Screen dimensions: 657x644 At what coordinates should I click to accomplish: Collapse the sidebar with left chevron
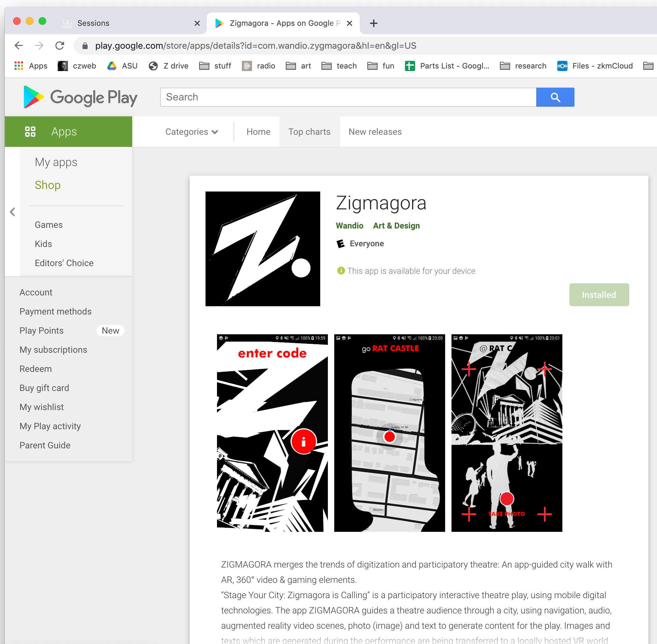[12, 212]
